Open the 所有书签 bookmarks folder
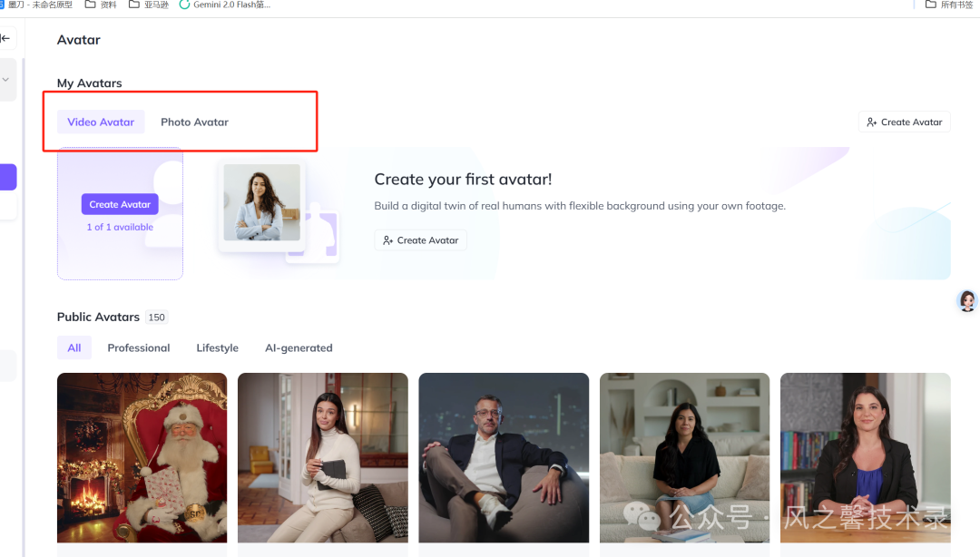The image size is (980, 557). pyautogui.click(x=948, y=5)
